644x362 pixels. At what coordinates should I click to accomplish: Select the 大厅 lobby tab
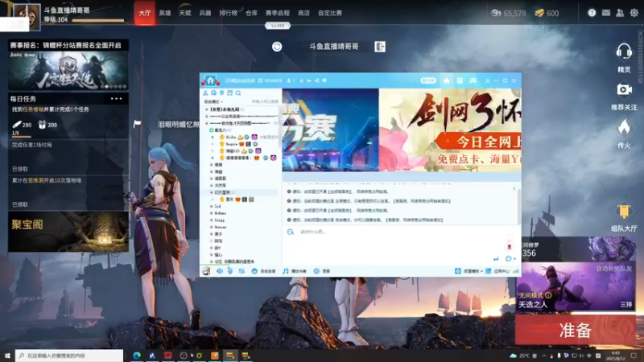point(145,13)
